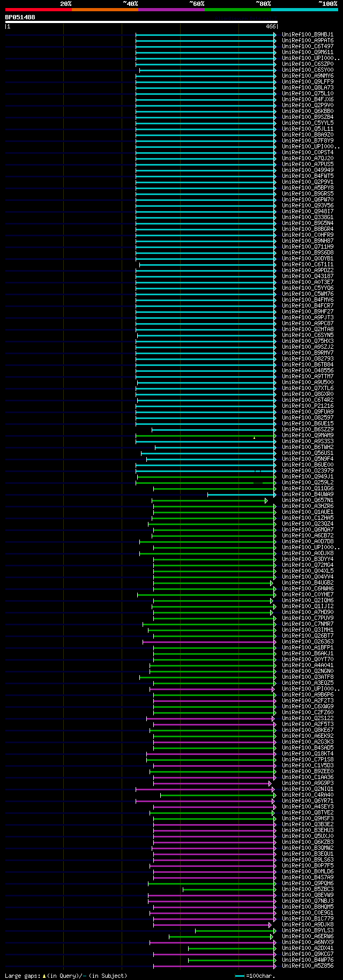
Task: Select the UniRef100_A4A041 label
Action: click(x=308, y=665)
